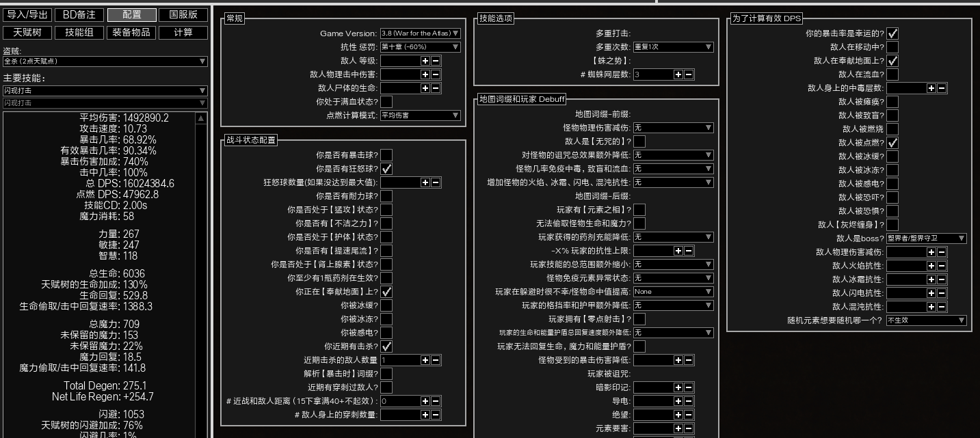The height and width of the screenshot is (438, 980).
Task: Toggle 你是否有暴击球 checkbox
Action: point(386,155)
